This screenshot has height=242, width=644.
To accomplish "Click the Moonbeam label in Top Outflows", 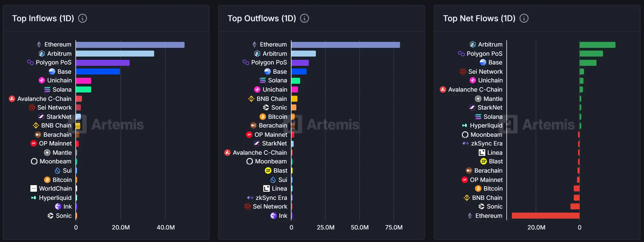I will click(x=271, y=161).
